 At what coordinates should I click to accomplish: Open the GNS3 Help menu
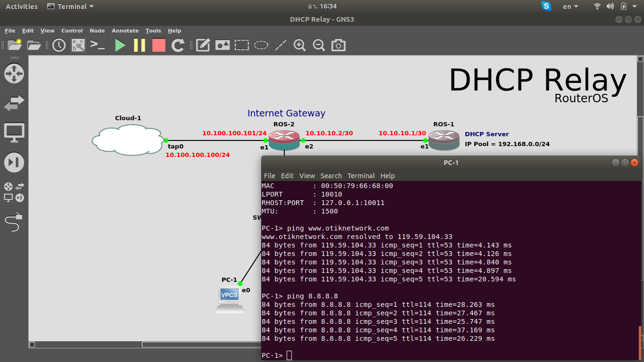(x=174, y=31)
